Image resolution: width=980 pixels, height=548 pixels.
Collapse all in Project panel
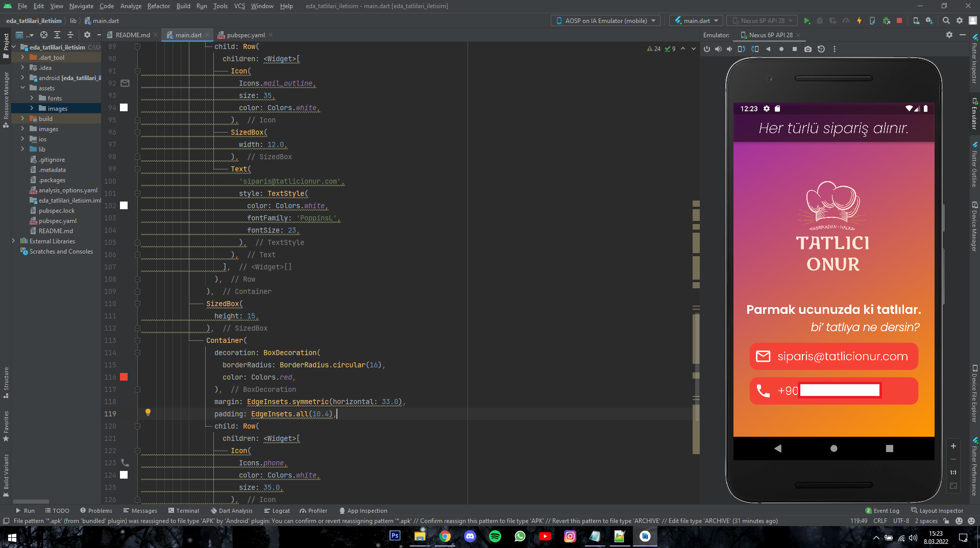pyautogui.click(x=70, y=35)
